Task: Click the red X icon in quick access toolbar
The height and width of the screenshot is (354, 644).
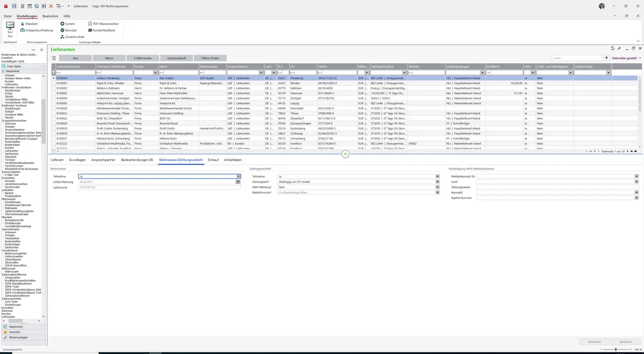Action: 50,5
